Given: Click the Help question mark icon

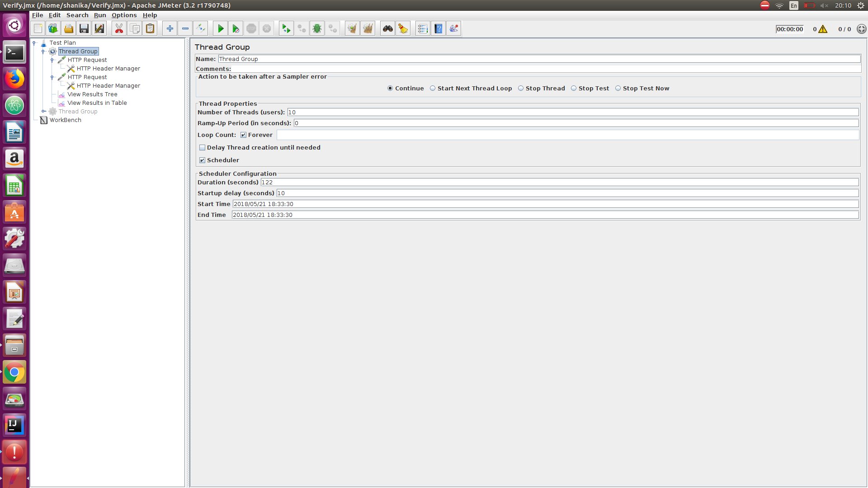Looking at the screenshot, I should (x=438, y=29).
